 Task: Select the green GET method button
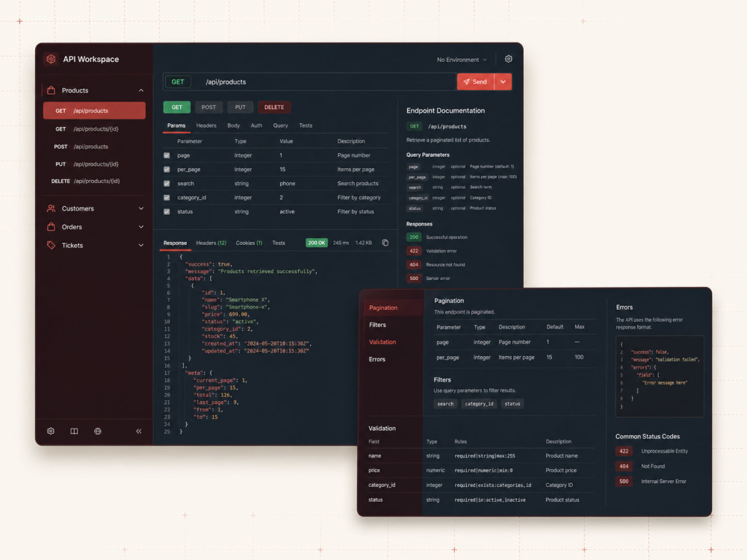(x=177, y=107)
